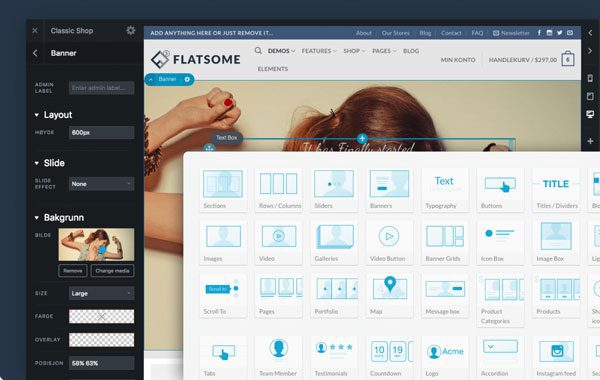Open the Farge color picker
Screen dimensions: 600x380
coord(101,316)
